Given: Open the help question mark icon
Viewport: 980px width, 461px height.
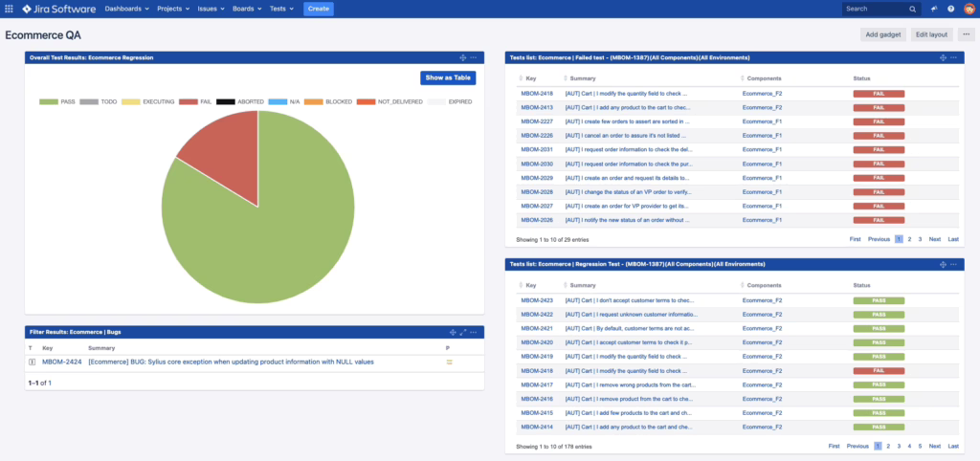Looking at the screenshot, I should pyautogui.click(x=950, y=9).
